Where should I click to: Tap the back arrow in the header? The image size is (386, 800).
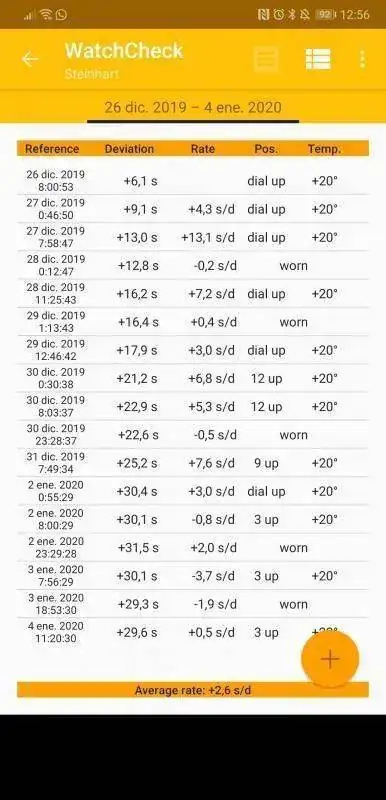coord(30,60)
